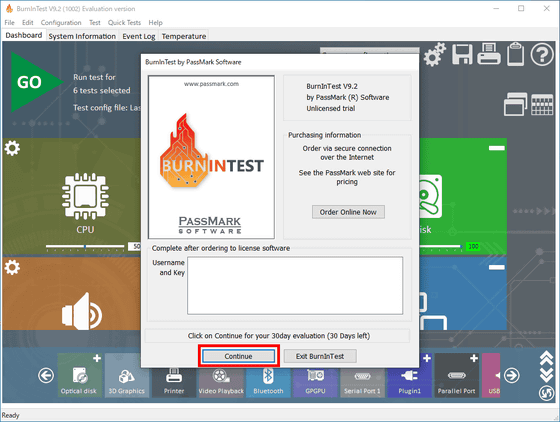Open the File menu
The image size is (560, 422).
pyautogui.click(x=9, y=22)
